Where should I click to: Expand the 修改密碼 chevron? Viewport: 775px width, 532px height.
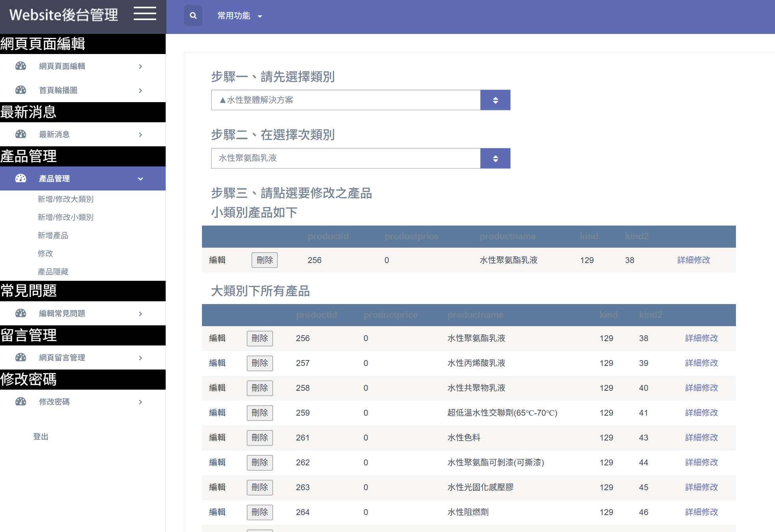[140, 402]
